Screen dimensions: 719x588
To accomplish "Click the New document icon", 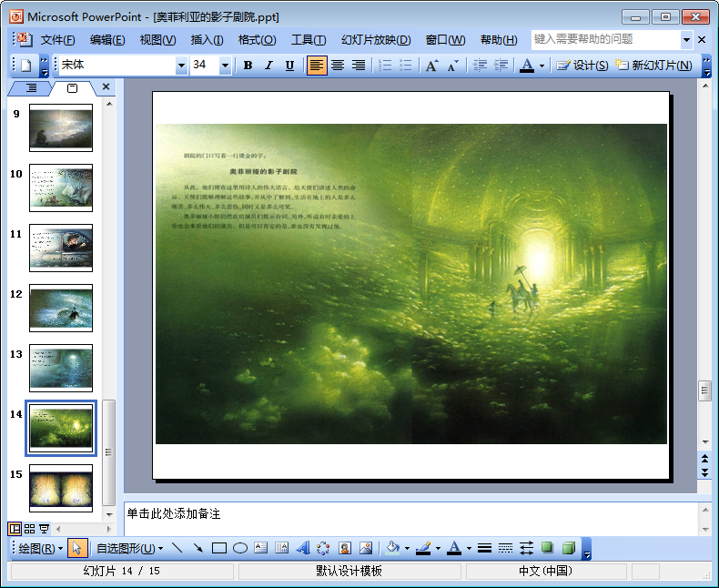I will click(26, 66).
